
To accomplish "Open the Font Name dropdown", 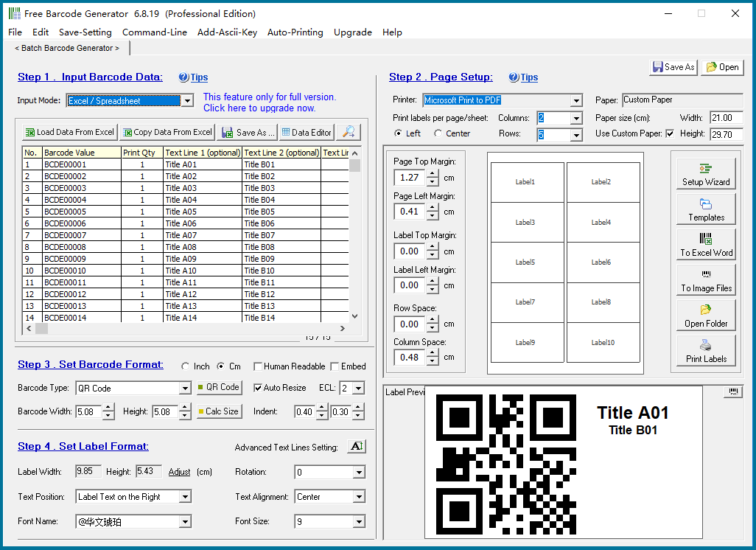I will click(x=185, y=521).
